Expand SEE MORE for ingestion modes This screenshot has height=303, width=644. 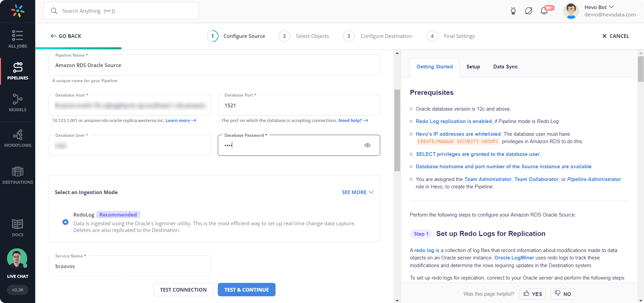[x=357, y=192]
